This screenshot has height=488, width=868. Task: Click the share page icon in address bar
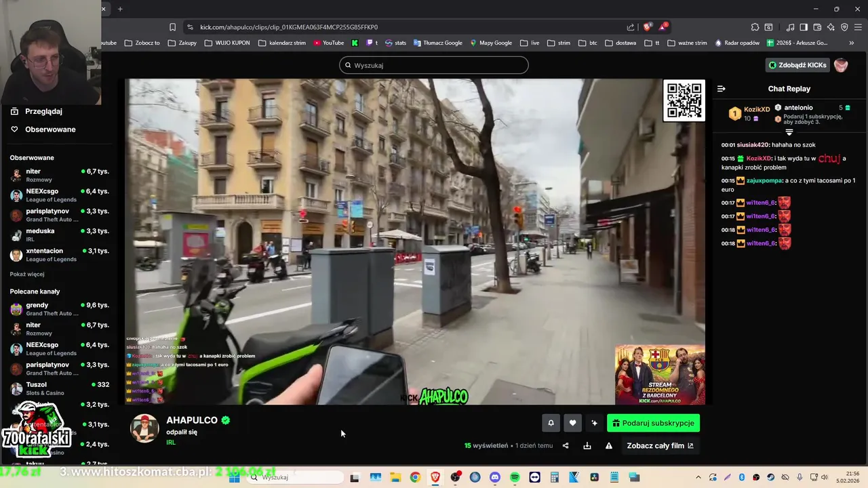[x=631, y=27]
